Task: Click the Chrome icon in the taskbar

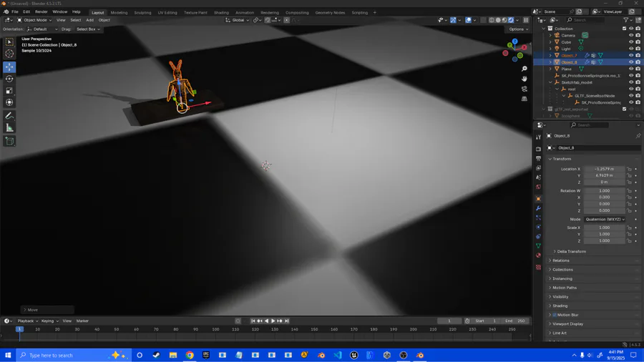Action: click(190, 355)
